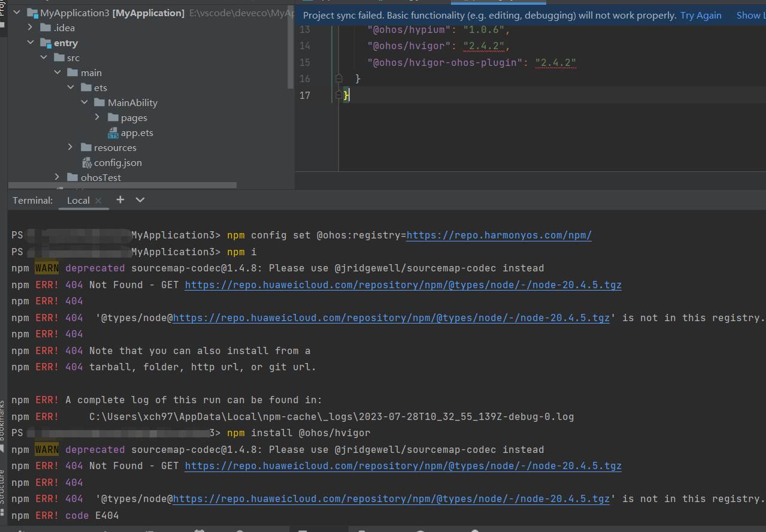The width and height of the screenshot is (766, 532).
Task: Click the Try Again sync link
Action: click(x=701, y=16)
